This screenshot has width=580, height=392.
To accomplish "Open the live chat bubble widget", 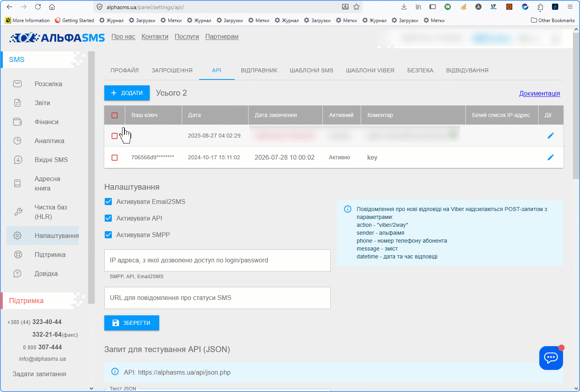I will tap(551, 358).
